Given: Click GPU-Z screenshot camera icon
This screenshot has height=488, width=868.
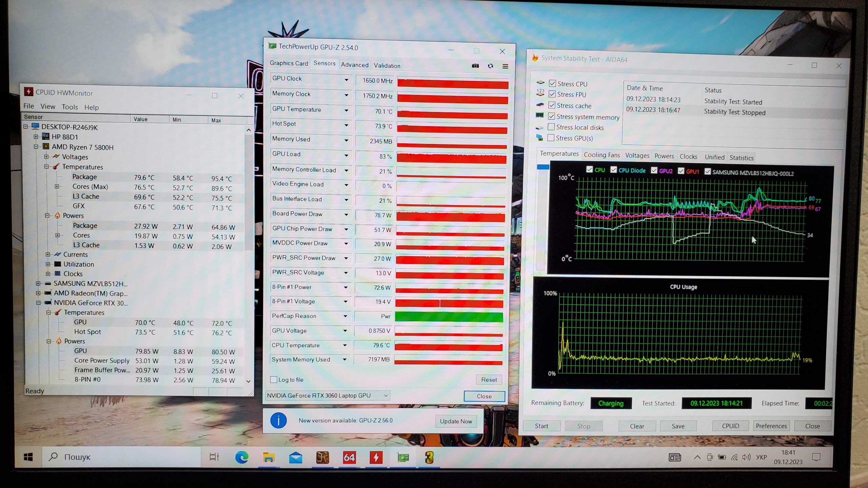Looking at the screenshot, I should [x=475, y=66].
